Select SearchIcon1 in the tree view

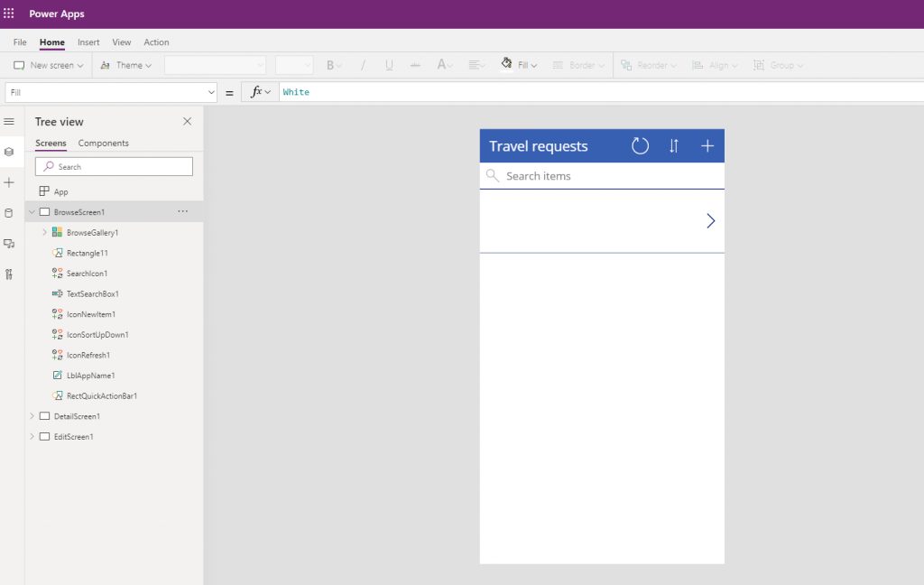87,274
